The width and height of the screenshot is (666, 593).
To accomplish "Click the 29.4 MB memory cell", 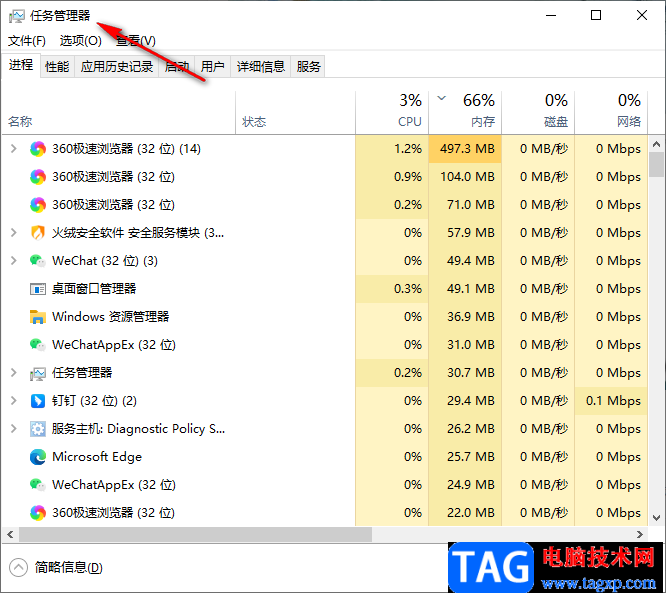I will pyautogui.click(x=465, y=401).
